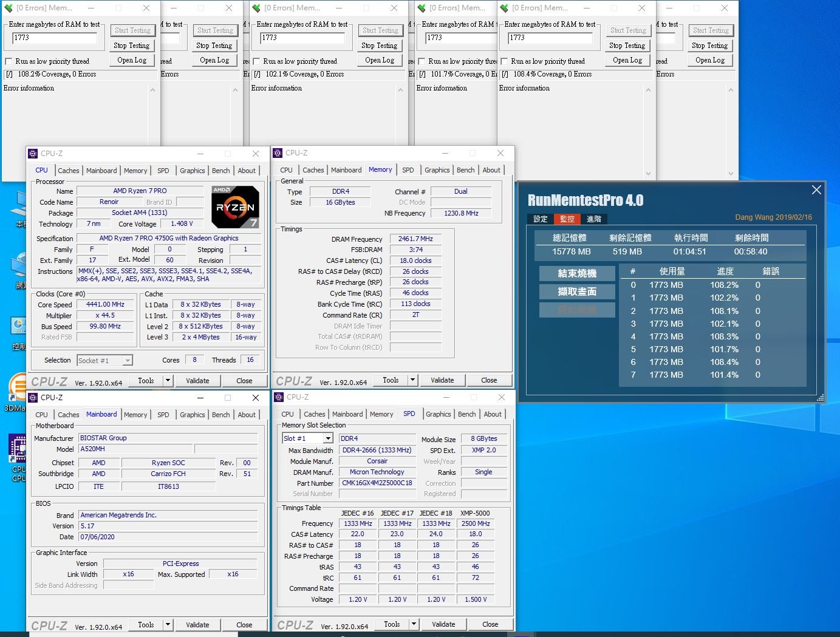Click megabytes input field in 108.2% coverage MemTest
840x637 pixels.
(55, 38)
